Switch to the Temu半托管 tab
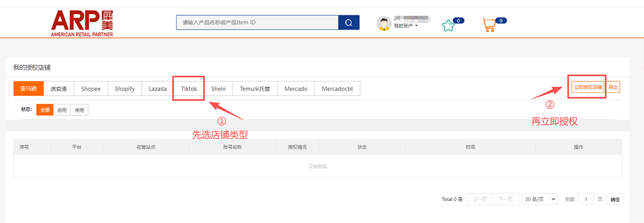The width and height of the screenshot is (644, 223). pyautogui.click(x=255, y=88)
